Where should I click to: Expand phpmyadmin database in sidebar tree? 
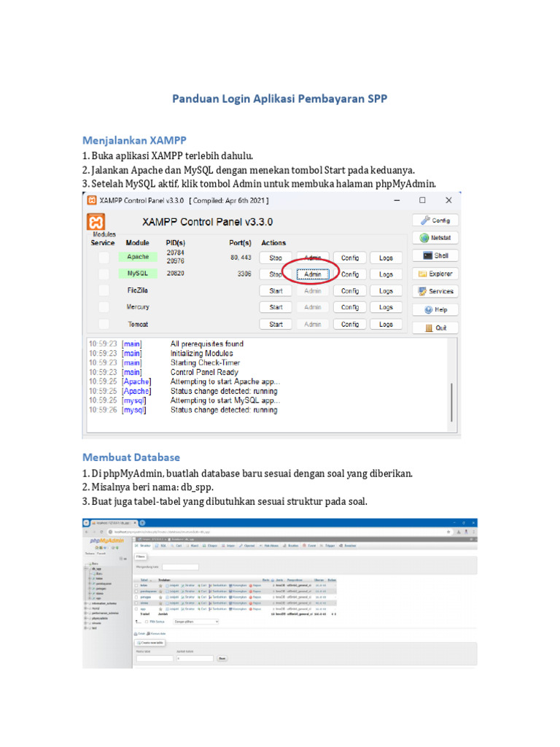[85, 619]
